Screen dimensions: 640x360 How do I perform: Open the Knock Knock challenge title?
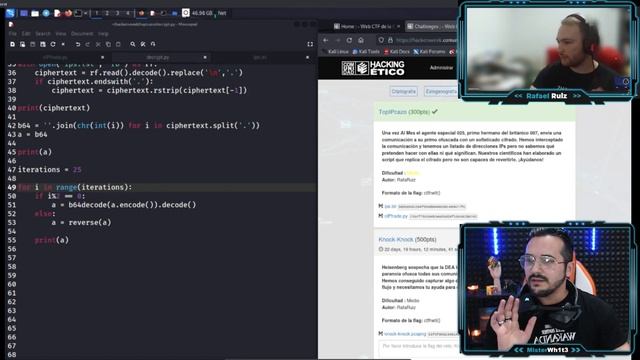pos(396,240)
